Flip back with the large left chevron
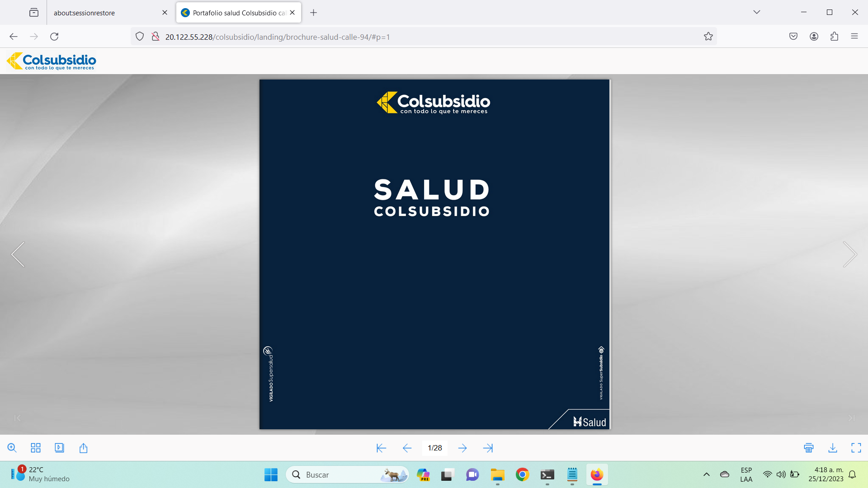This screenshot has height=488, width=868. click(18, 254)
